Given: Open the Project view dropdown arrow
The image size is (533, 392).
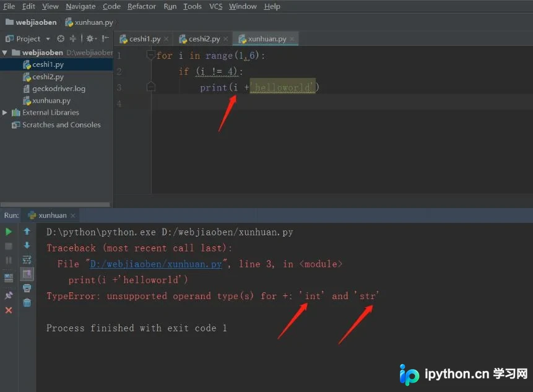Looking at the screenshot, I should point(48,39).
